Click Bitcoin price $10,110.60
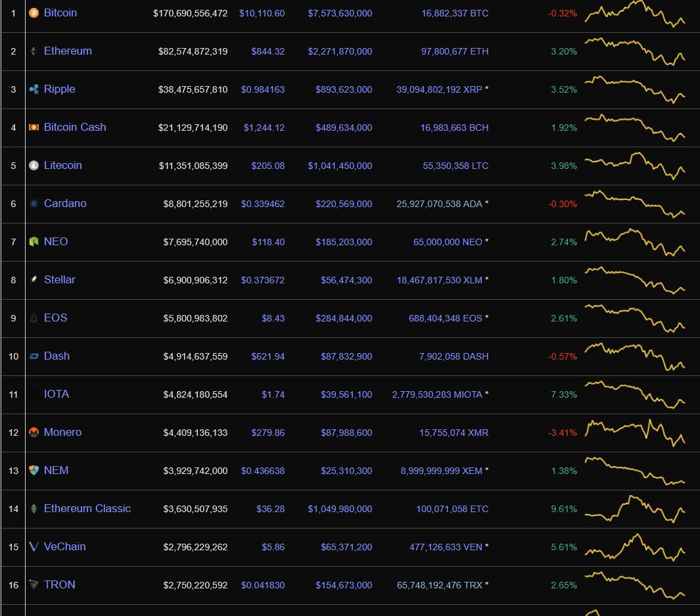Image resolution: width=700 pixels, height=616 pixels. (x=262, y=13)
